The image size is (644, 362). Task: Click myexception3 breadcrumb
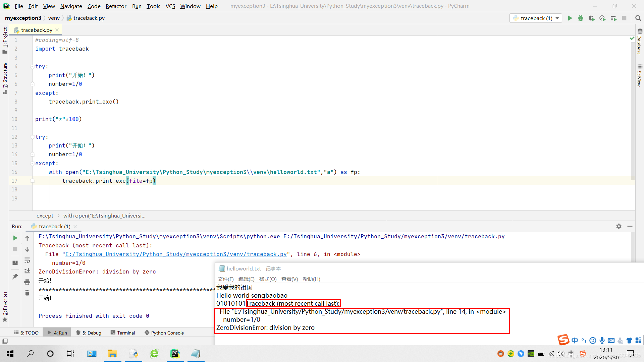click(x=23, y=18)
